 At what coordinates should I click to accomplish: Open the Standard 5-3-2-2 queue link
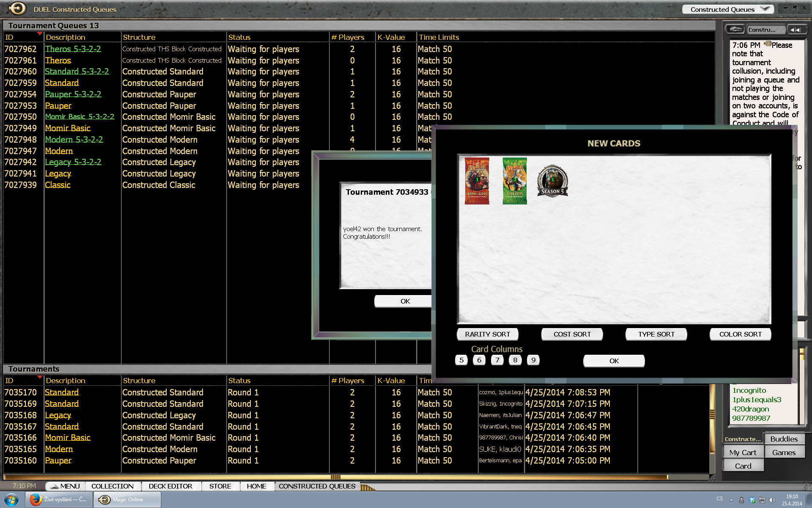click(x=77, y=72)
